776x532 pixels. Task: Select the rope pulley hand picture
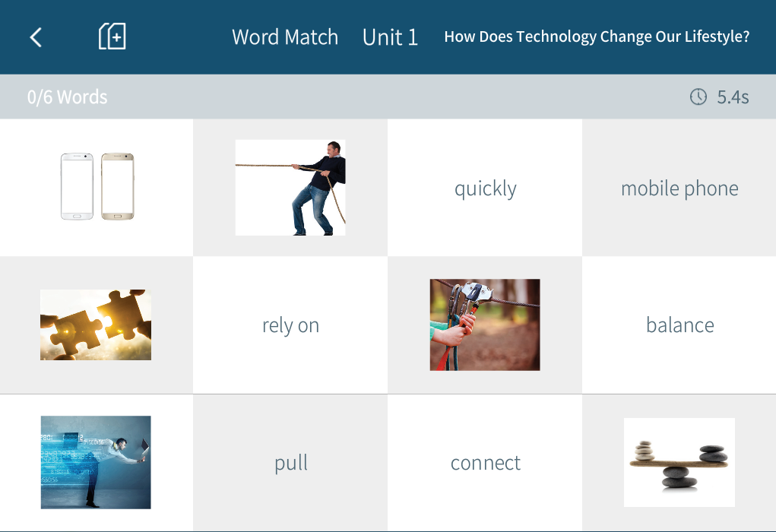coord(485,325)
